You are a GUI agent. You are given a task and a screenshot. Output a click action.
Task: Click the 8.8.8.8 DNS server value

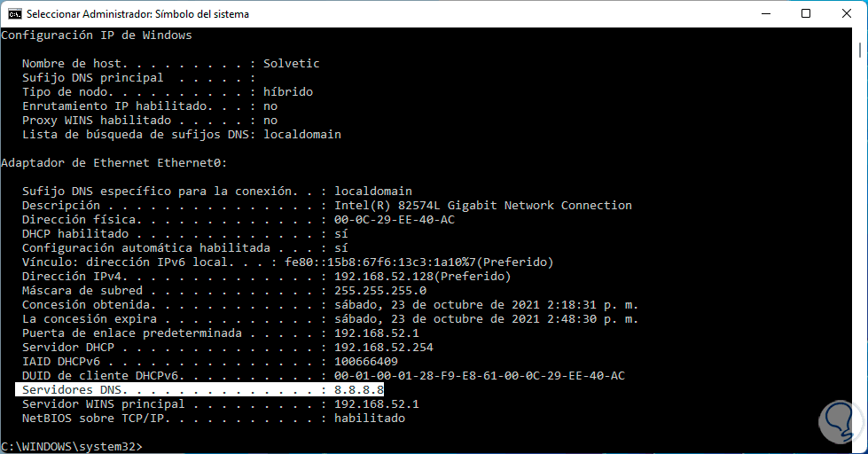(358, 390)
